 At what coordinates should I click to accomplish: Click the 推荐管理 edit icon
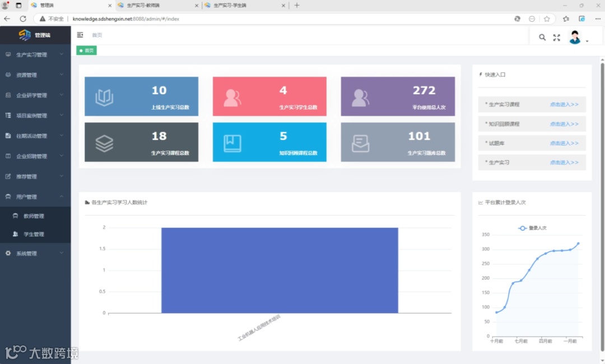(x=8, y=176)
